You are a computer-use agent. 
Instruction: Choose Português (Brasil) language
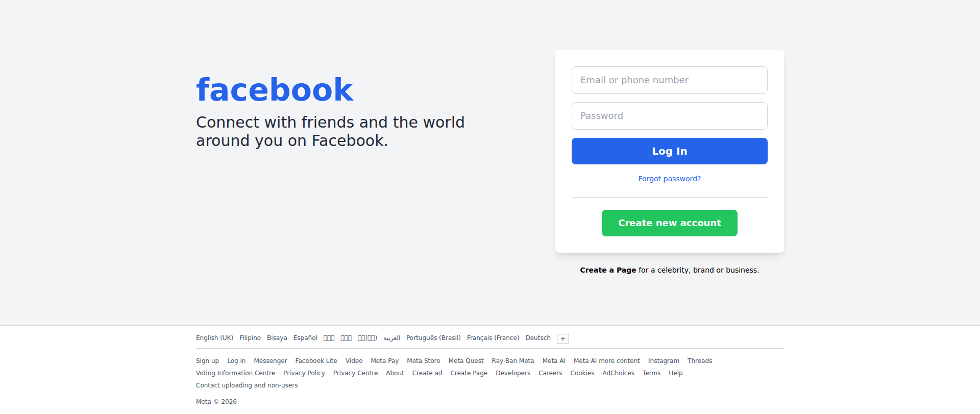pos(433,338)
